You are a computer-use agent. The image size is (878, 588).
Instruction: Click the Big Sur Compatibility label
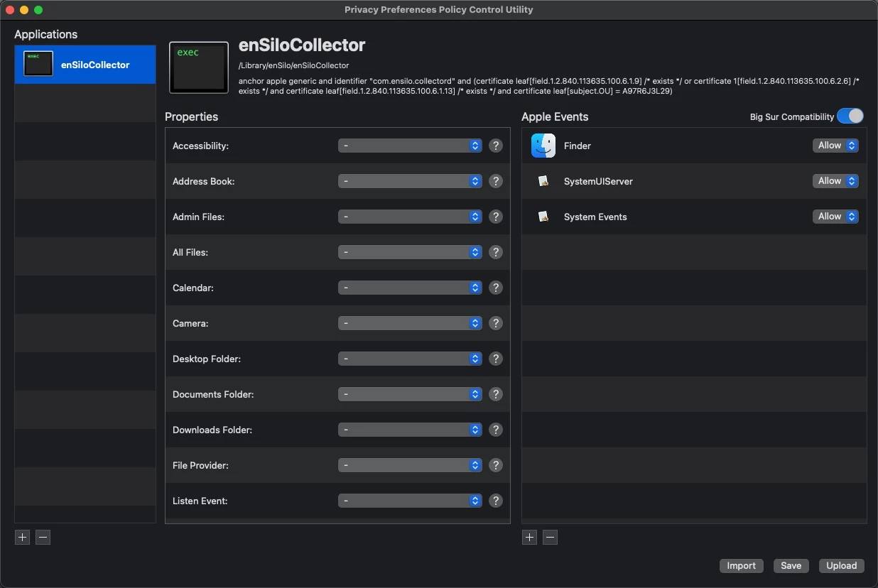[792, 116]
